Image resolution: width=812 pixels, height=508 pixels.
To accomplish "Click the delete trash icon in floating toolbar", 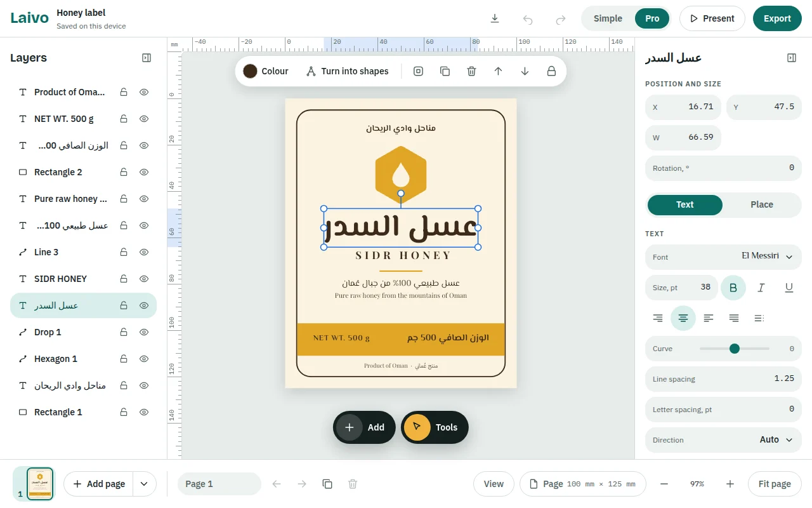I will pyautogui.click(x=471, y=71).
